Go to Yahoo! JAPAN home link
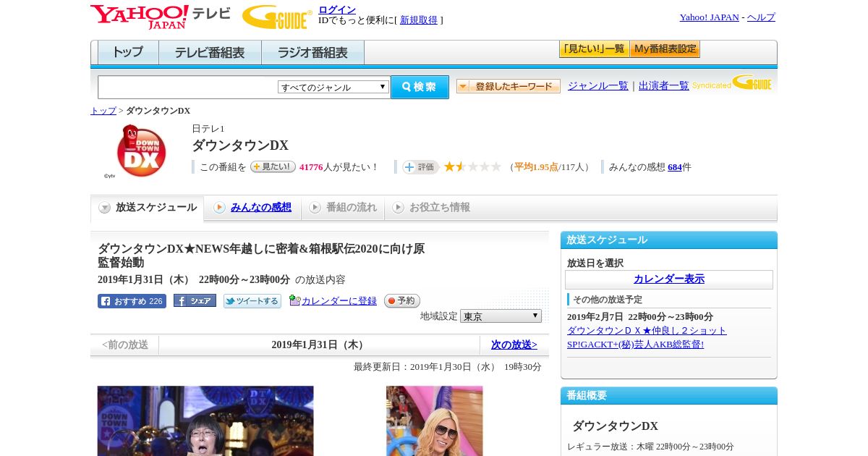Viewport: 868px width, 456px height. pos(710,17)
